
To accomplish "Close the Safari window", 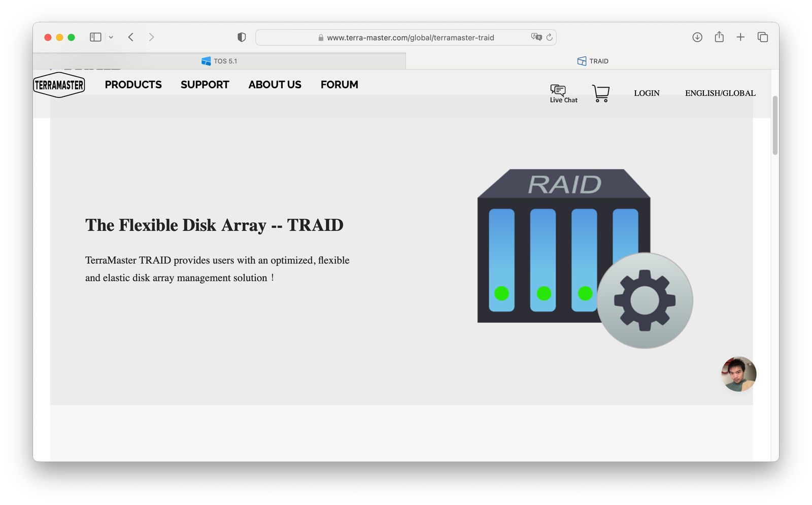I will pos(48,37).
